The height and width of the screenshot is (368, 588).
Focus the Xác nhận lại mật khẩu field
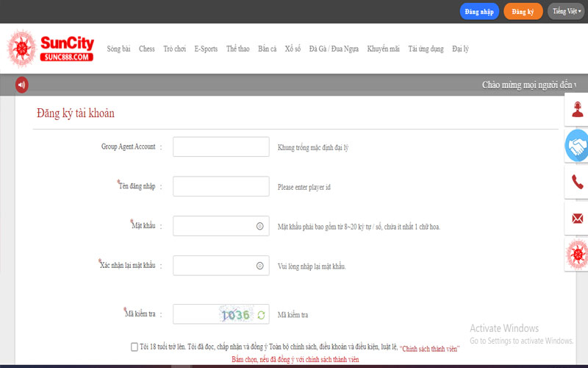[x=221, y=266]
